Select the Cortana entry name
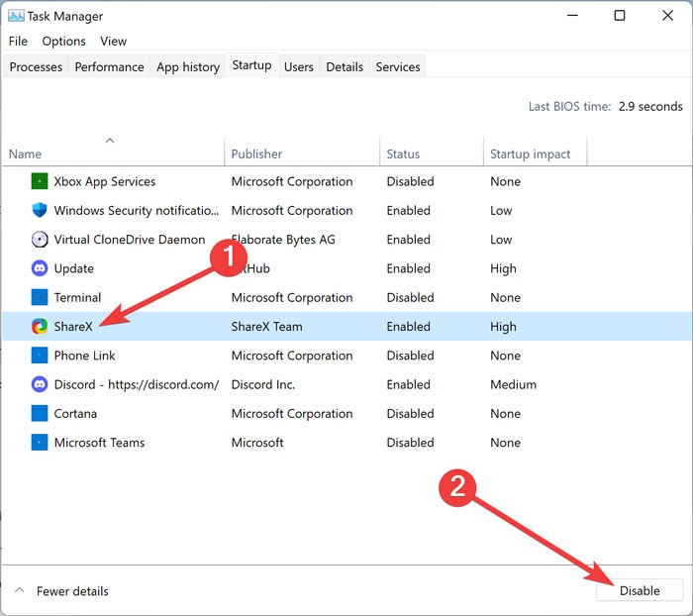 point(75,413)
